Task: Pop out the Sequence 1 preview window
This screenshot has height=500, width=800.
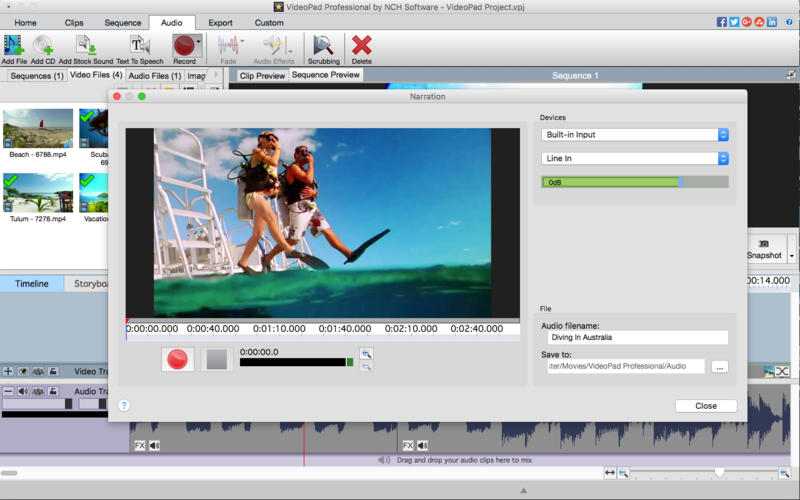Action: (791, 75)
